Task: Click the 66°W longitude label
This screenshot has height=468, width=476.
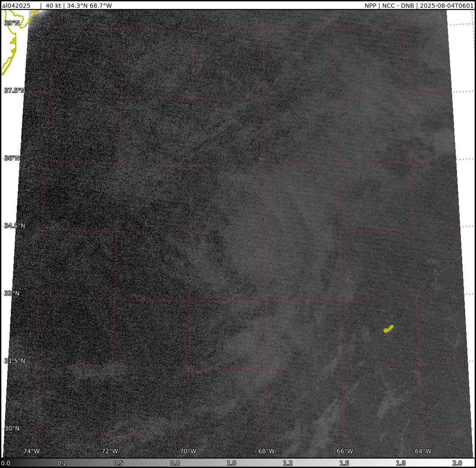Action: (x=345, y=451)
